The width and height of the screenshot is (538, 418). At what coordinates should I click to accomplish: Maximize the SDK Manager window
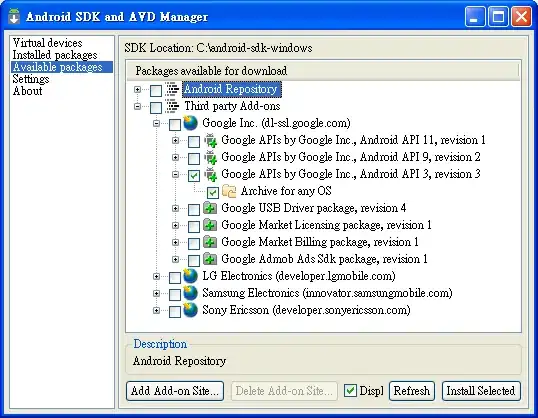click(498, 16)
